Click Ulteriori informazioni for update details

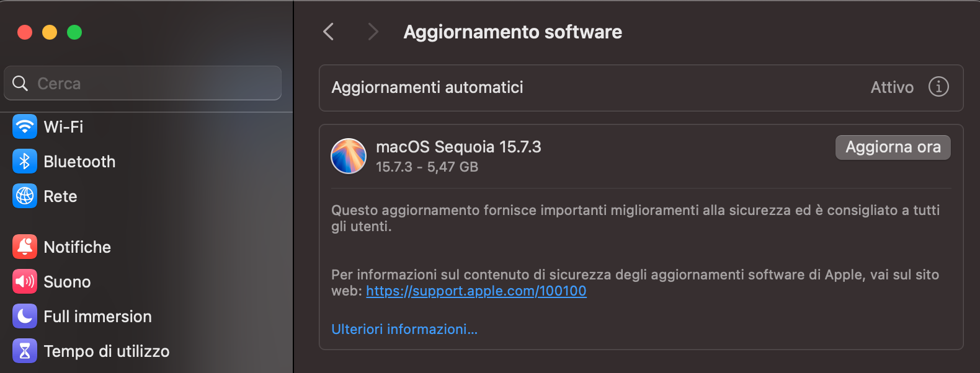(404, 329)
